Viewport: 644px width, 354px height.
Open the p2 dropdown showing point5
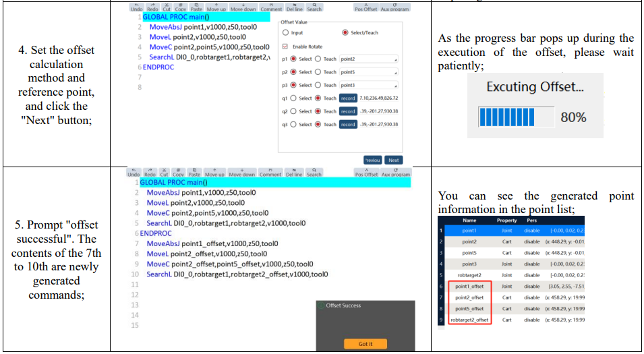(369, 72)
